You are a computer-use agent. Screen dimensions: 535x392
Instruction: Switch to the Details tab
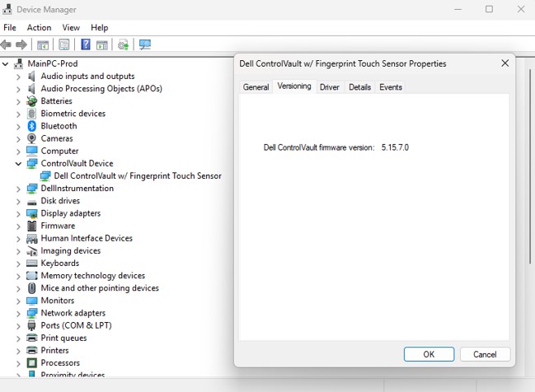pyautogui.click(x=359, y=87)
